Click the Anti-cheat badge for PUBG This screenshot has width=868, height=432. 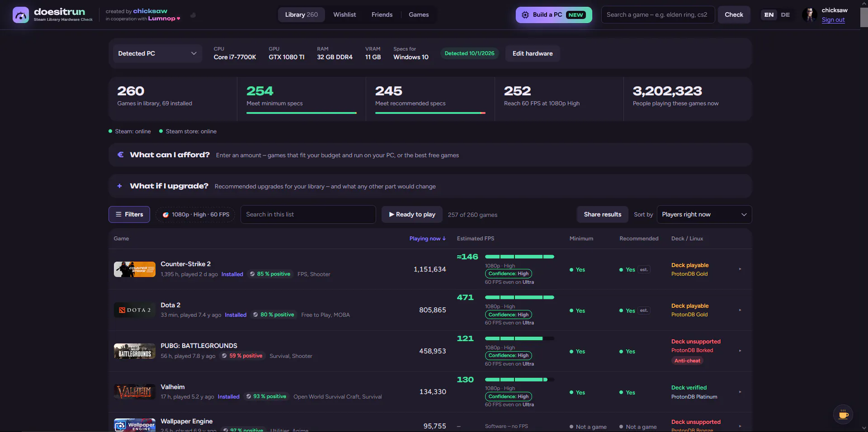[687, 361]
